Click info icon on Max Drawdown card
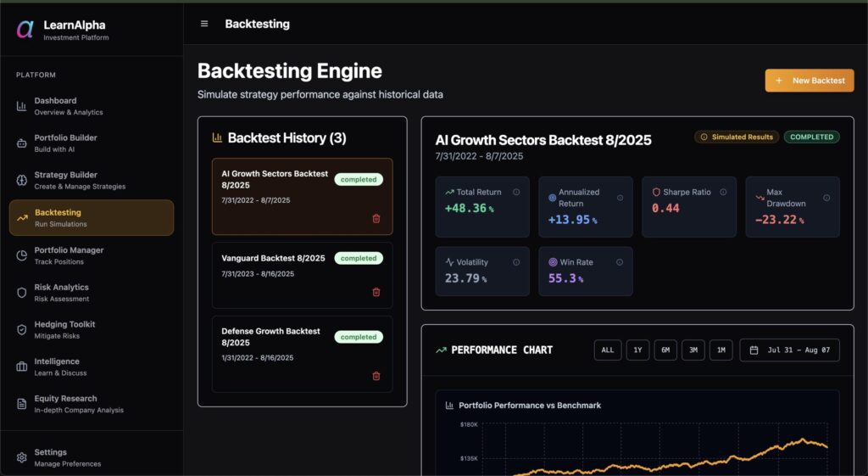868x476 pixels. click(826, 198)
